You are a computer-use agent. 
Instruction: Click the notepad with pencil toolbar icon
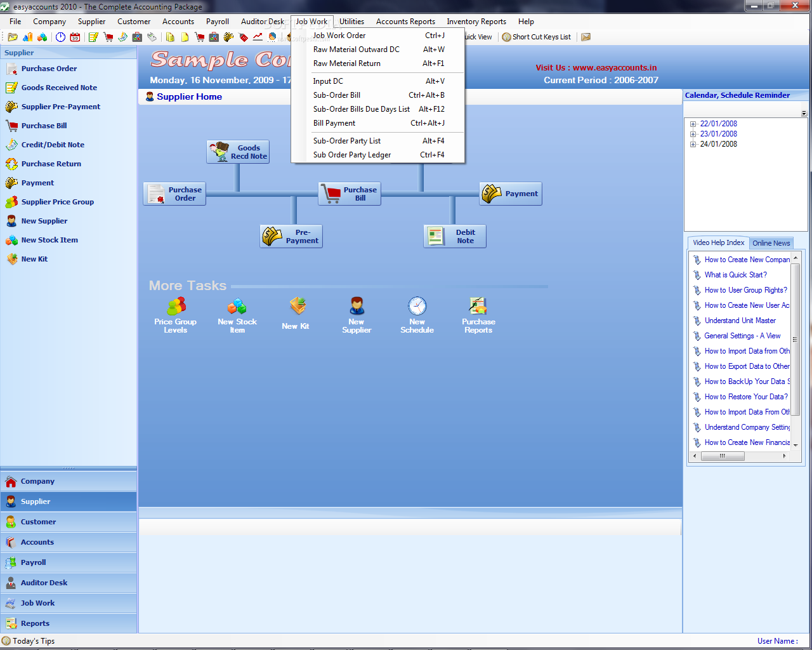(93, 37)
